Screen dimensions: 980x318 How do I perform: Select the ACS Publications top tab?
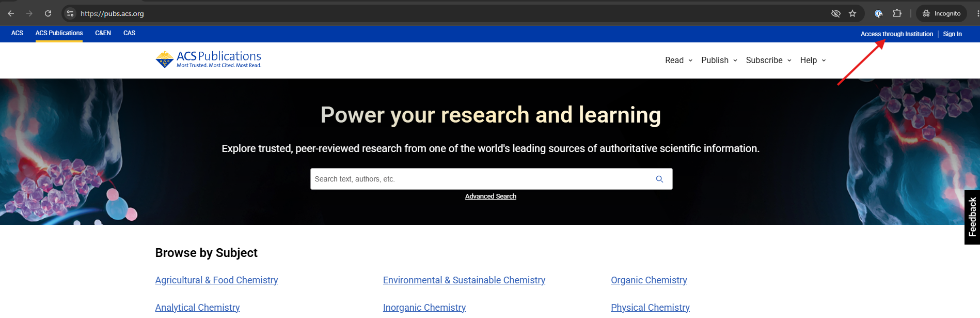click(x=59, y=33)
